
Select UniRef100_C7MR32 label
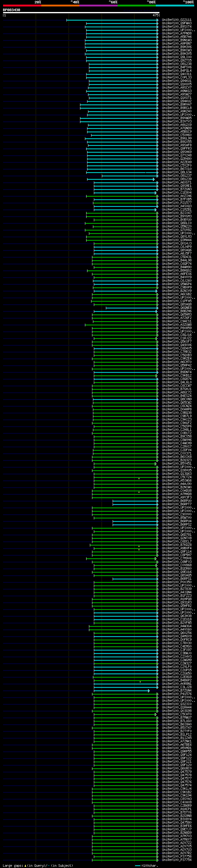pos(176,352)
